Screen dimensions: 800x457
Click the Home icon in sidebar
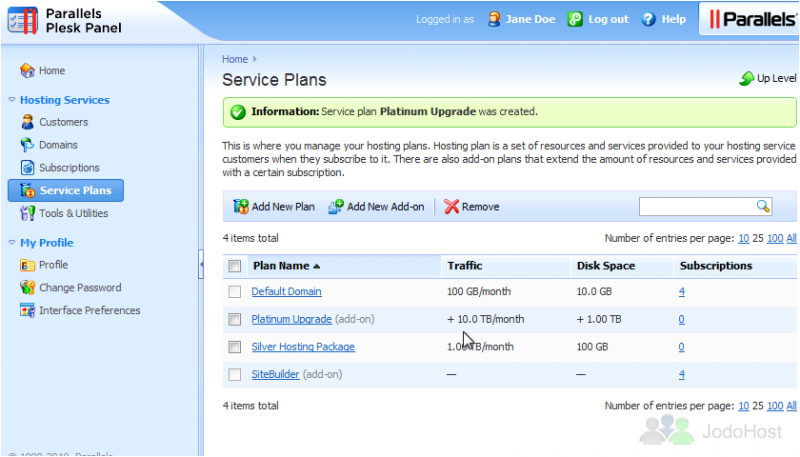coord(27,71)
